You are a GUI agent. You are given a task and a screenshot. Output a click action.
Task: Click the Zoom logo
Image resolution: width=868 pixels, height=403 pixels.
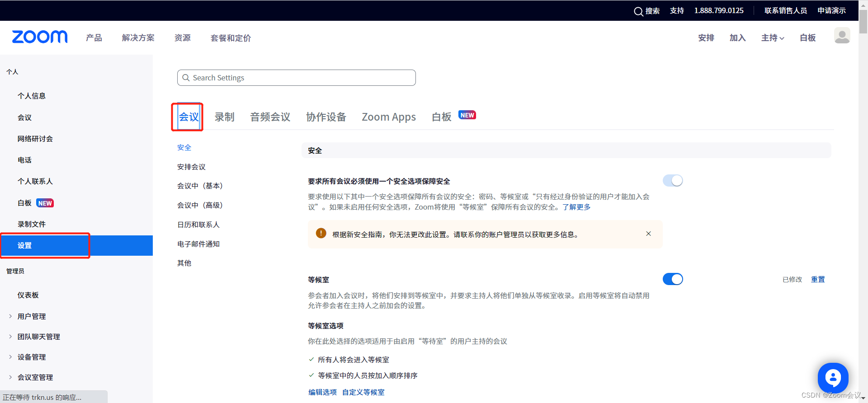pyautogui.click(x=40, y=37)
